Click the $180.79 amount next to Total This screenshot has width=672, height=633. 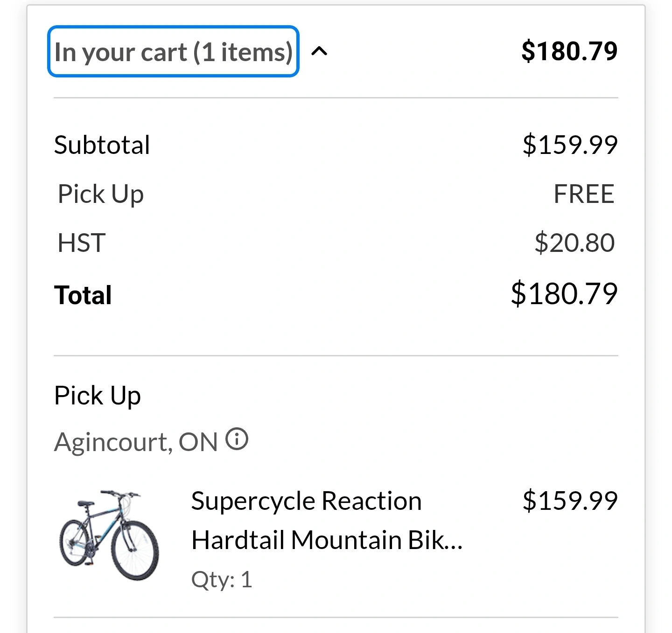[564, 294]
